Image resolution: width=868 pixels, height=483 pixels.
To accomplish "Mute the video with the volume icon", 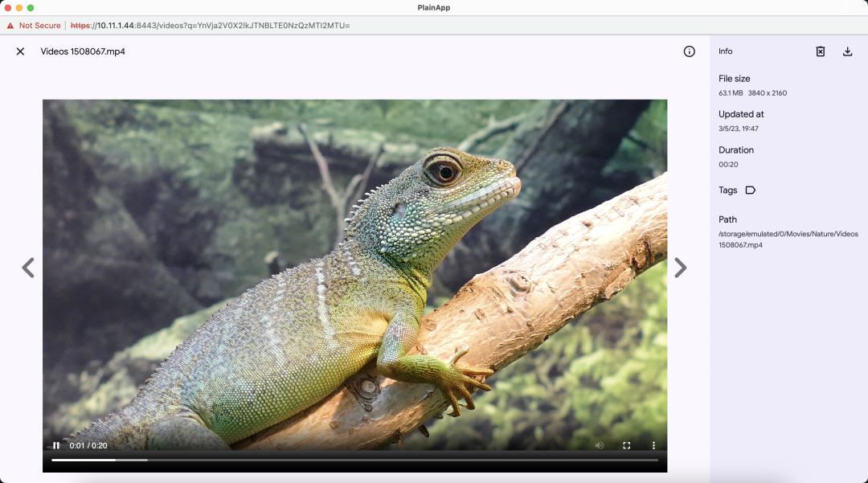I will point(599,444).
